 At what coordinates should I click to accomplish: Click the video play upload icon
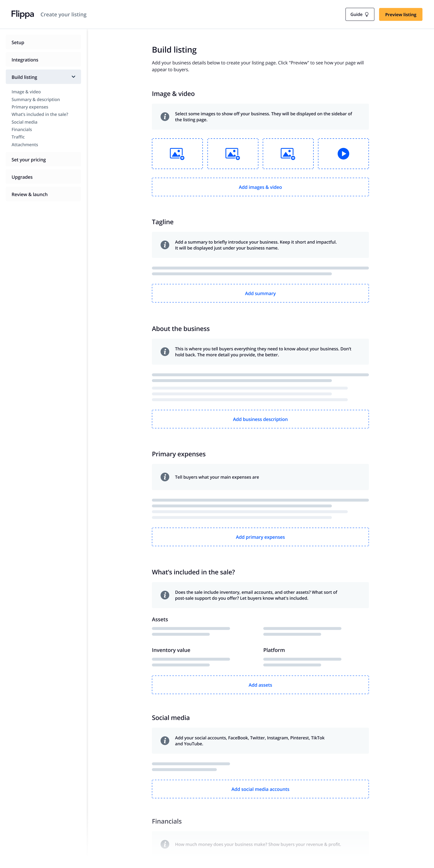[343, 154]
